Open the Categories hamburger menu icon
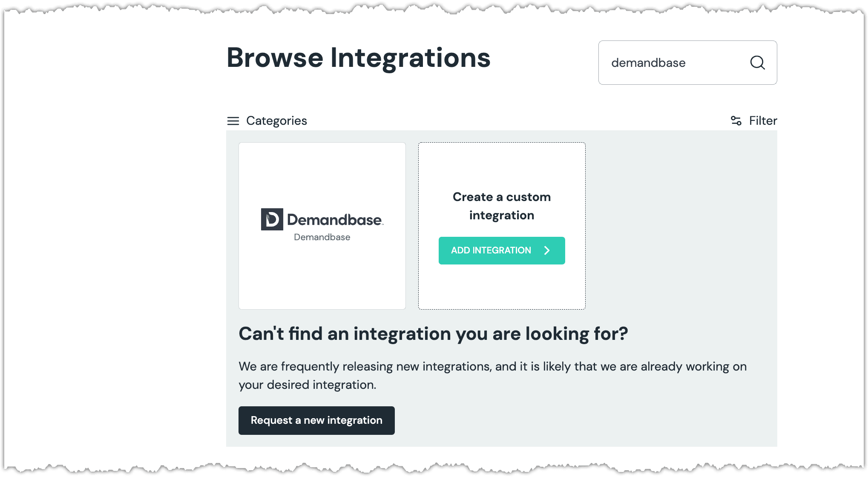Image resolution: width=868 pixels, height=477 pixels. coord(233,121)
